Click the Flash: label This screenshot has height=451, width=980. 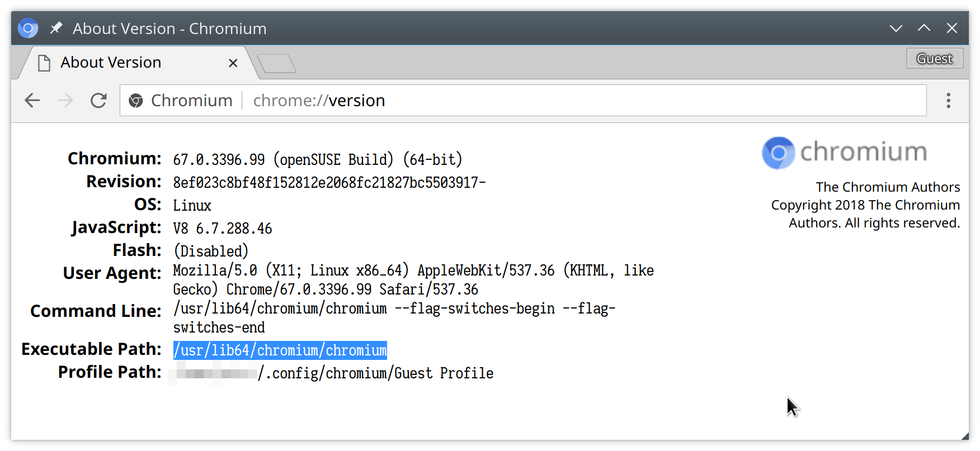pyautogui.click(x=137, y=250)
